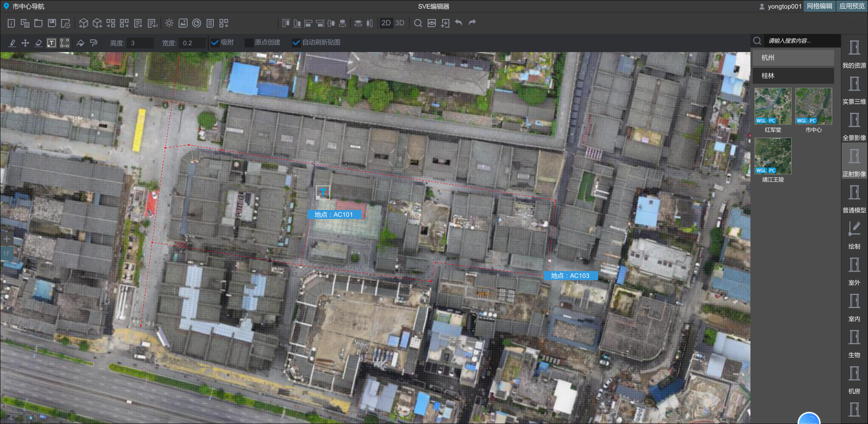Click the undo arrow icon
Image resolution: width=868 pixels, height=424 pixels.
[458, 23]
